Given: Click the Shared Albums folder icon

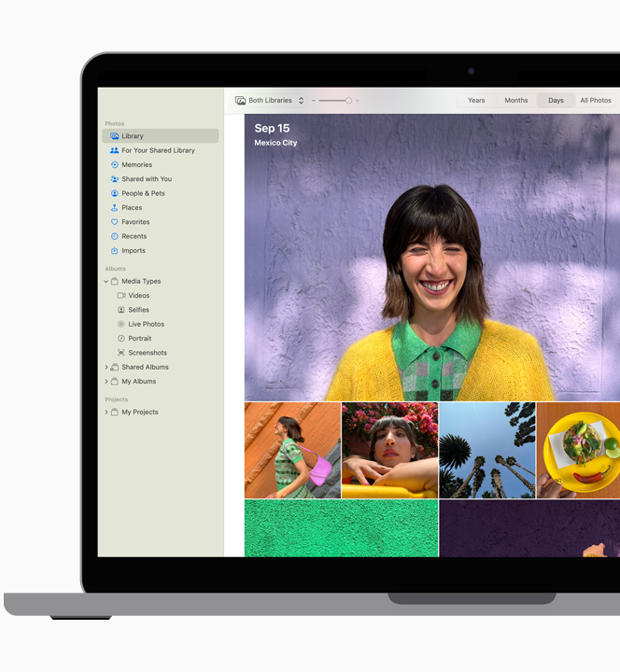Looking at the screenshot, I should point(115,368).
